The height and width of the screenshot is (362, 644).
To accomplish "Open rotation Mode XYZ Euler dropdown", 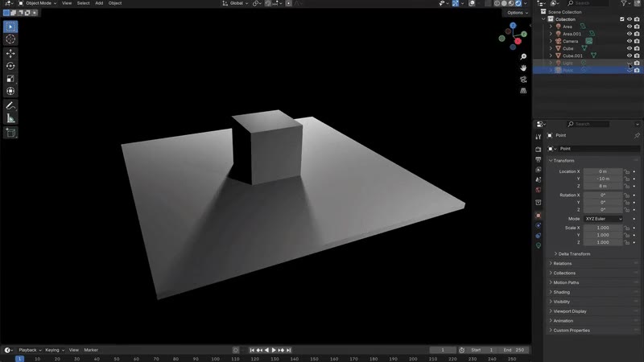I will (x=603, y=219).
